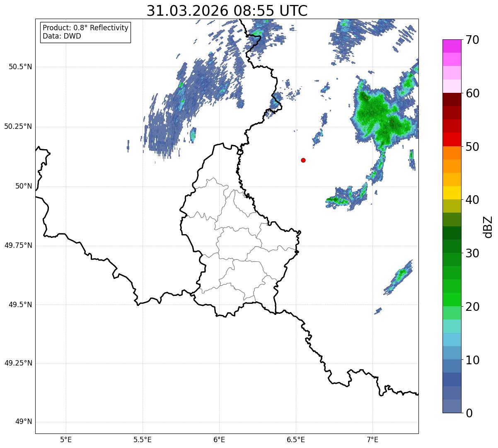The image size is (498, 448).
Task: Click the 50.25°N latitude label
Action: [x=18, y=126]
